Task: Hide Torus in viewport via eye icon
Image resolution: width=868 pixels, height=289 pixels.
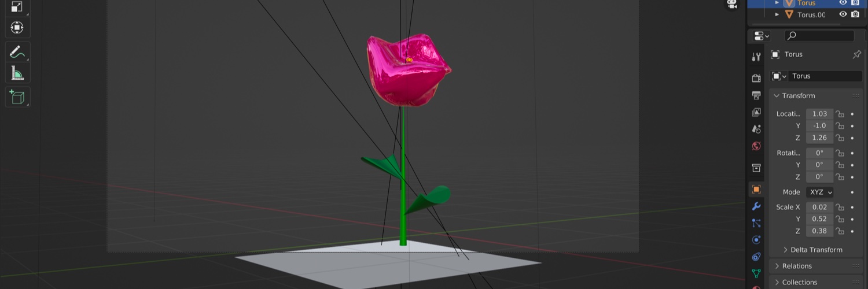Action: [x=843, y=3]
